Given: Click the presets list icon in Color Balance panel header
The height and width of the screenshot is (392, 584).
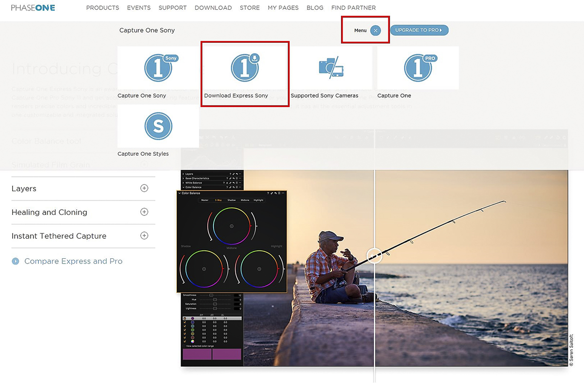Looking at the screenshot, I should click(x=279, y=193).
